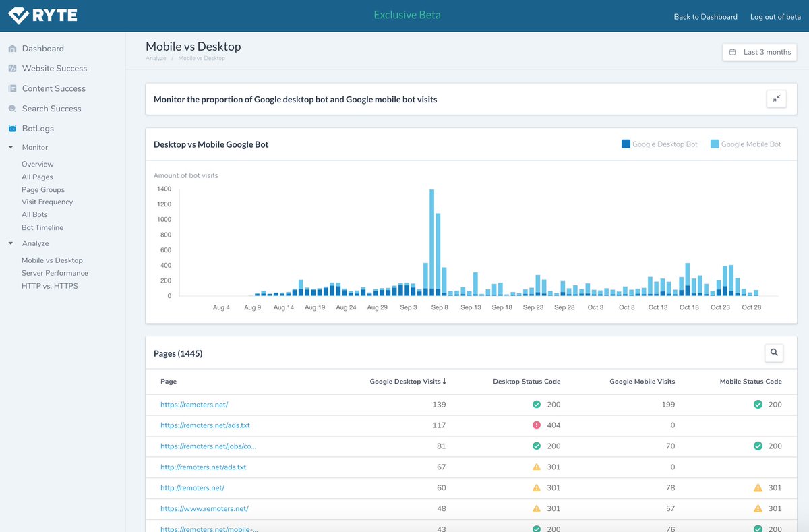Open All Pages in sidebar

[37, 177]
